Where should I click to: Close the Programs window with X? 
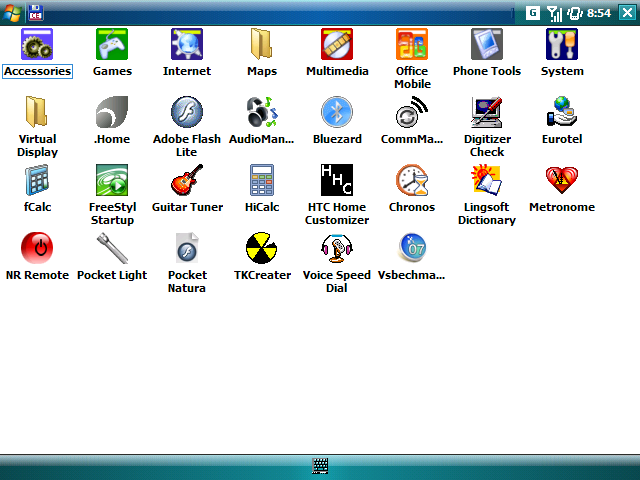point(627,13)
